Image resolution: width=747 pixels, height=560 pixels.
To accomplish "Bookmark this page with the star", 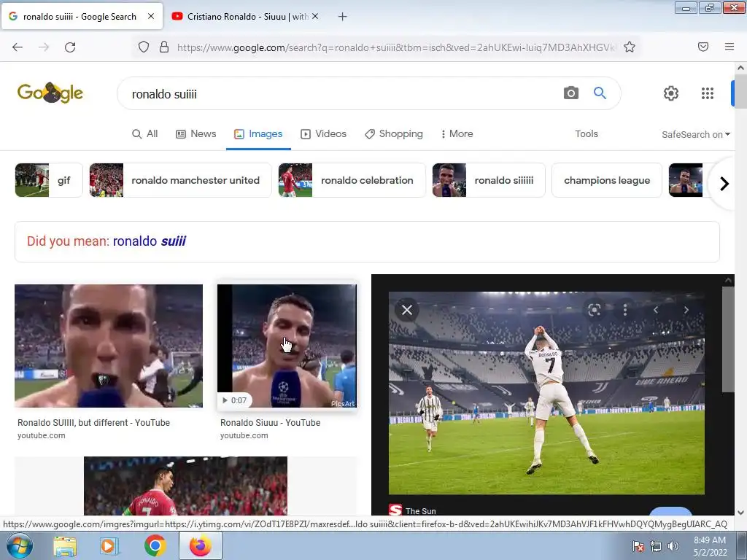I will [630, 47].
